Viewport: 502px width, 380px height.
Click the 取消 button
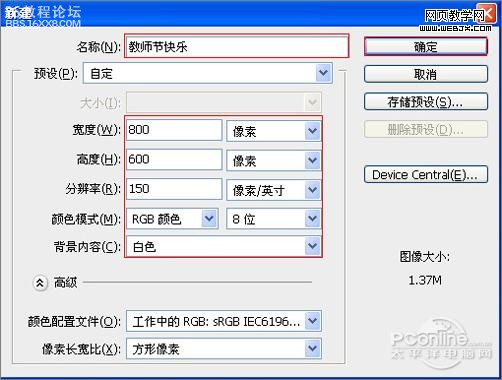(x=426, y=74)
